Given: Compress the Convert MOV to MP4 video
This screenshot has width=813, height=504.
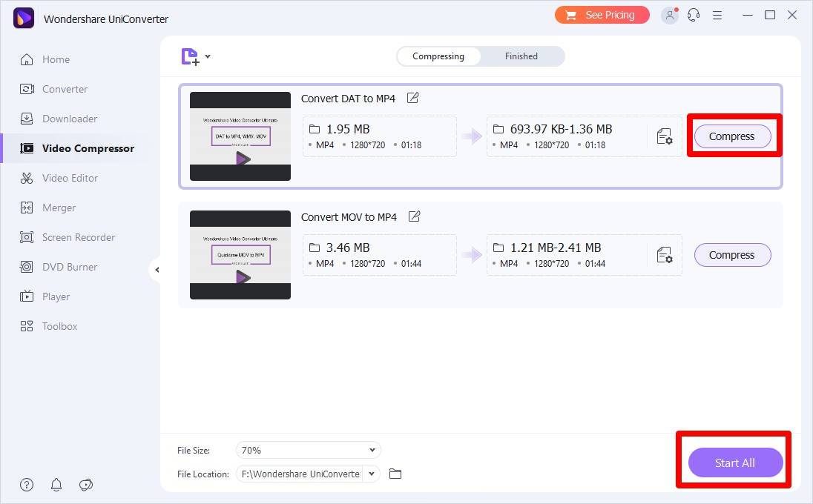Looking at the screenshot, I should [732, 255].
